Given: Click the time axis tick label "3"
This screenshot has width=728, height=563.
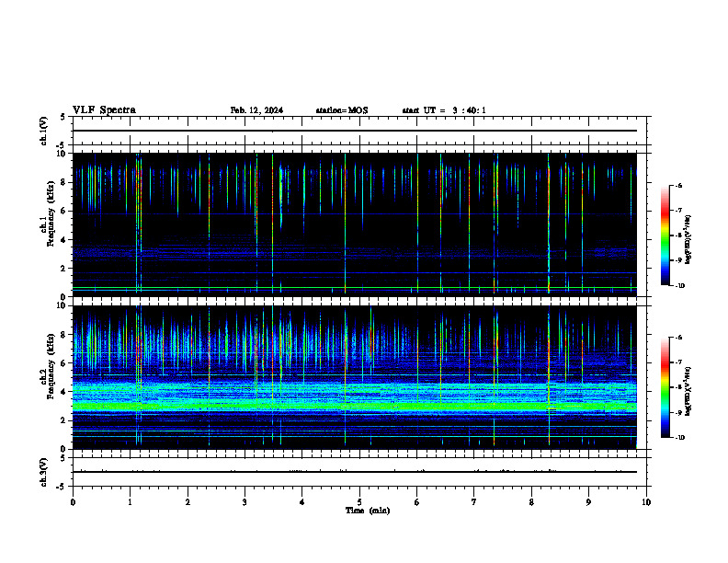Looking at the screenshot, I should tap(245, 502).
